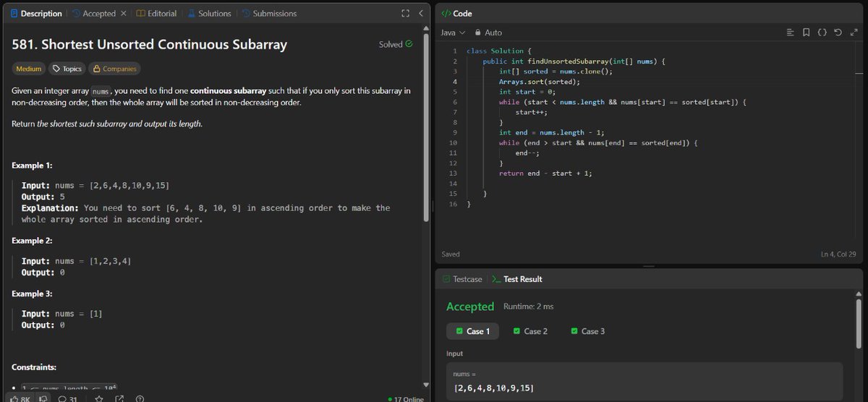Select the Test Result tab

[516, 278]
